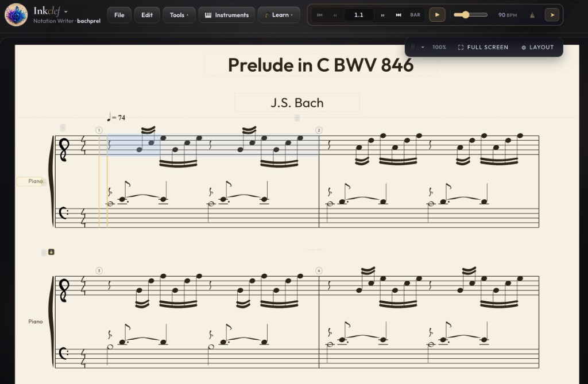Click bar number 4 marker
Image resolution: width=588 pixels, height=384 pixels.
pos(319,271)
